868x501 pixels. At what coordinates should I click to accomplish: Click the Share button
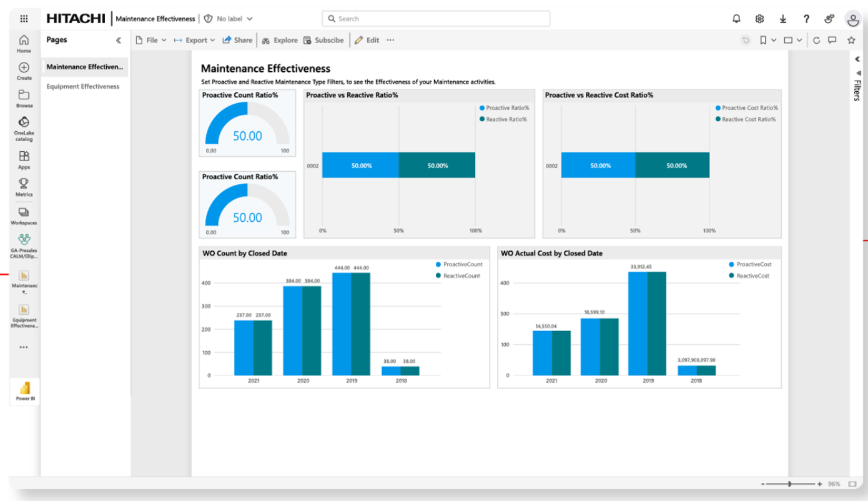pyautogui.click(x=237, y=40)
